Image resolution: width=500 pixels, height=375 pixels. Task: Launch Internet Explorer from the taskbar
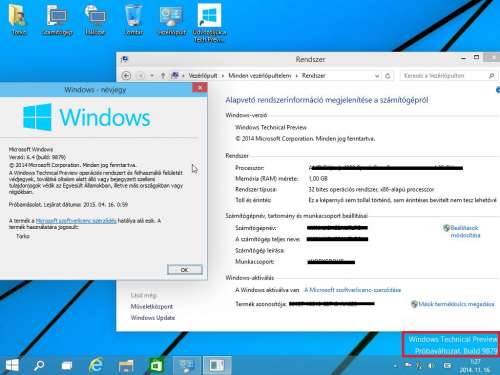click(96, 365)
